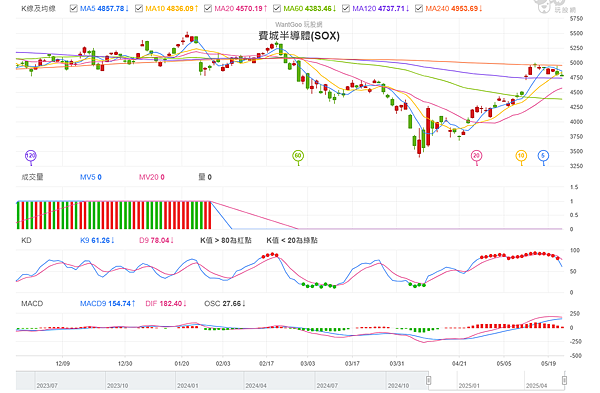Grab the right handle of range selector
Image resolution: width=600 pixels, height=393 pixels.
(564, 380)
